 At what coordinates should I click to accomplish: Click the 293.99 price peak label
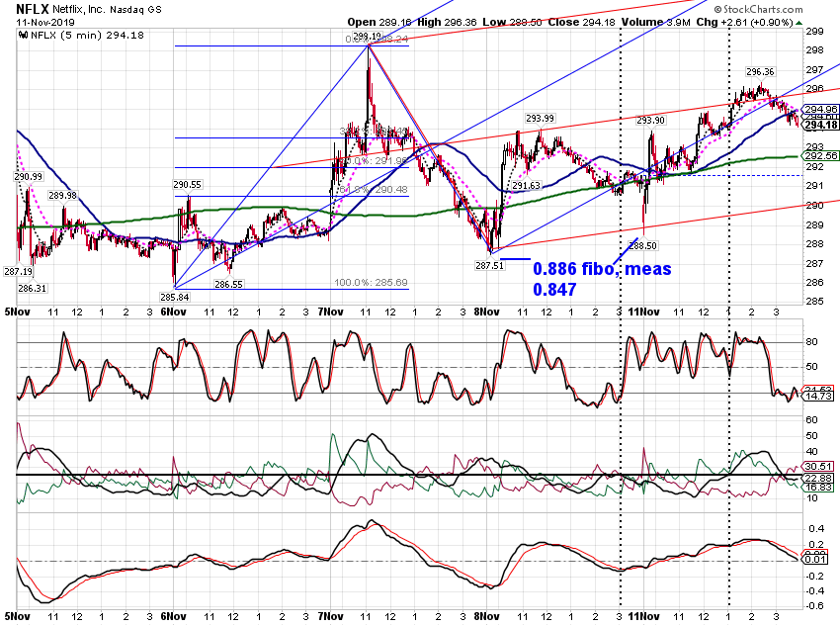point(540,119)
